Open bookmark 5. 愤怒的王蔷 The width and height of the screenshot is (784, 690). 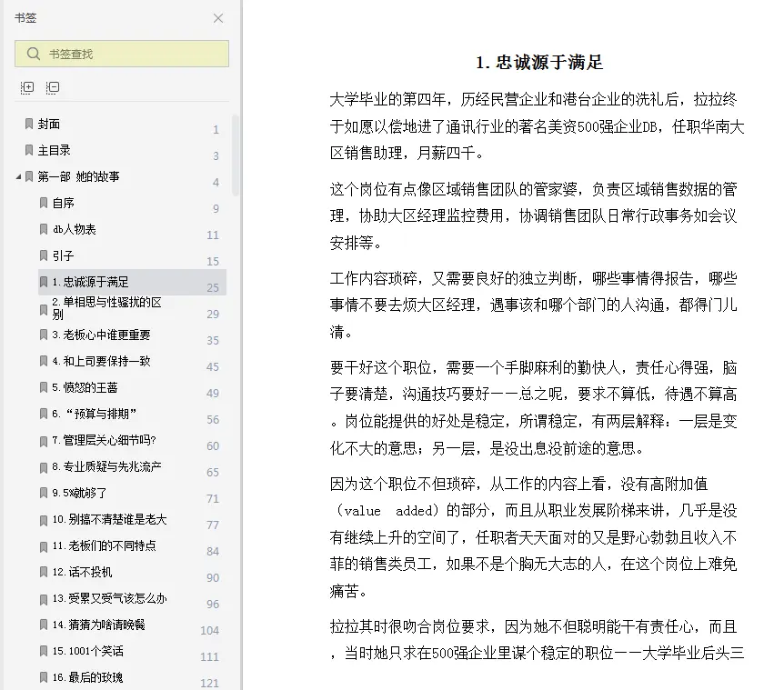point(85,387)
